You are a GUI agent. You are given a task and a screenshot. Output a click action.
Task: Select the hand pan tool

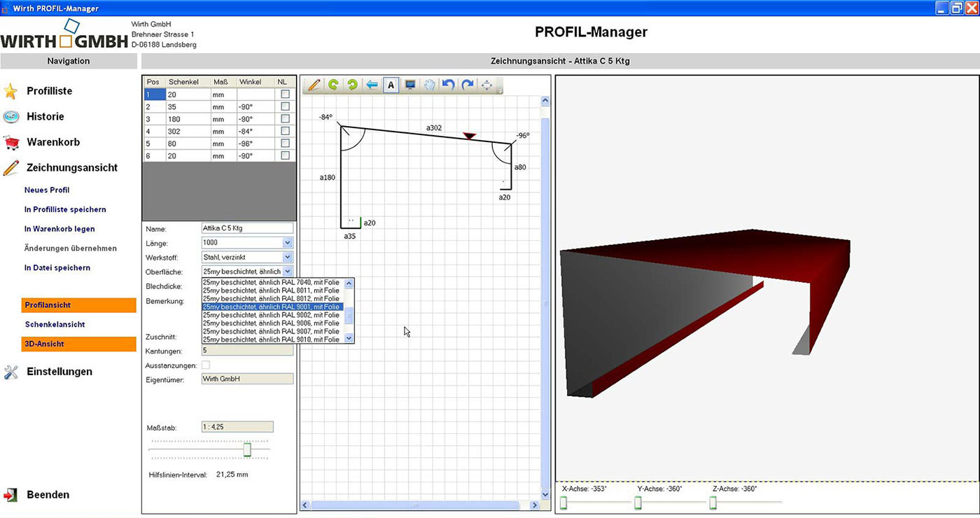pos(429,85)
